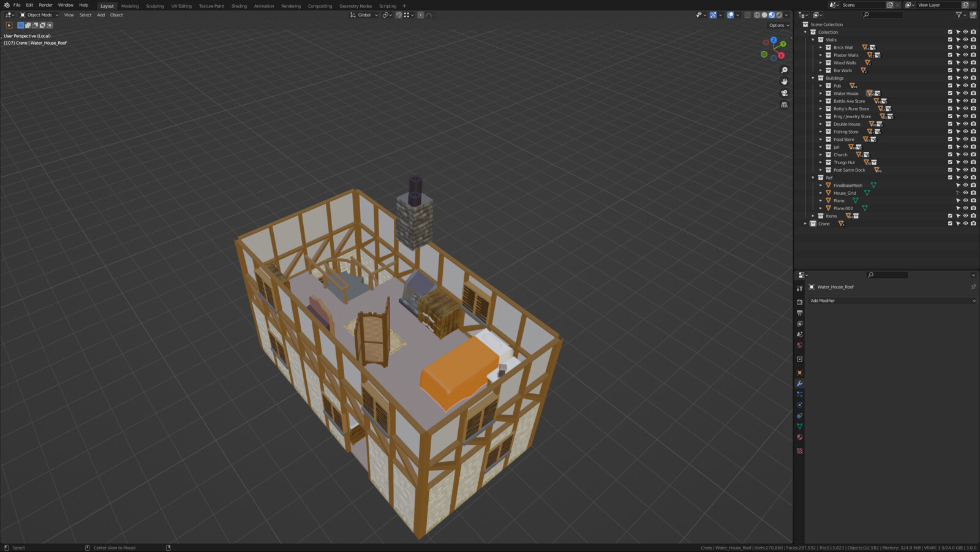Switch to the Geometry Nodes workspace tab

pyautogui.click(x=355, y=6)
